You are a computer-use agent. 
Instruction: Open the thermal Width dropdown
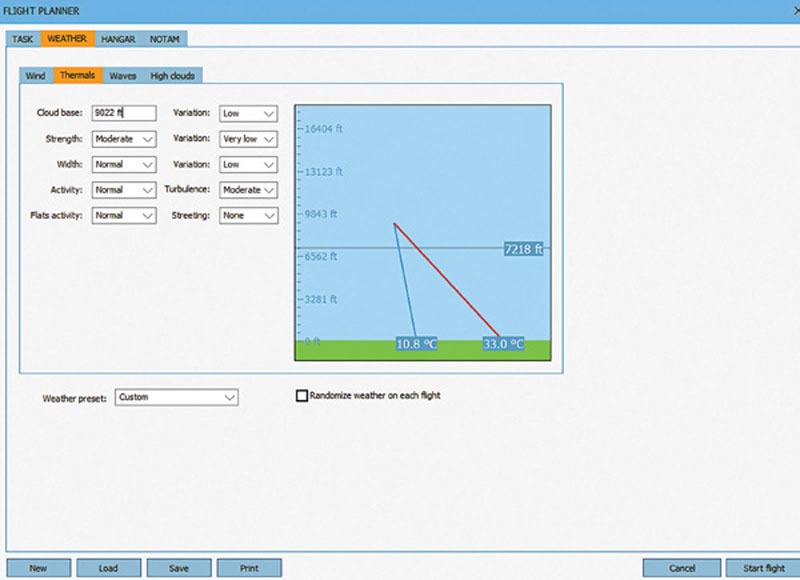[x=124, y=164]
